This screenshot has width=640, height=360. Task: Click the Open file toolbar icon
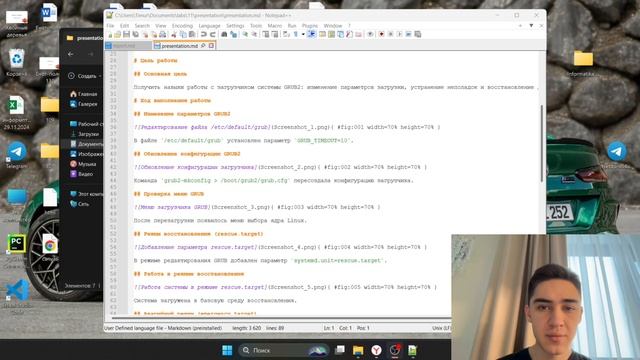[118, 34]
